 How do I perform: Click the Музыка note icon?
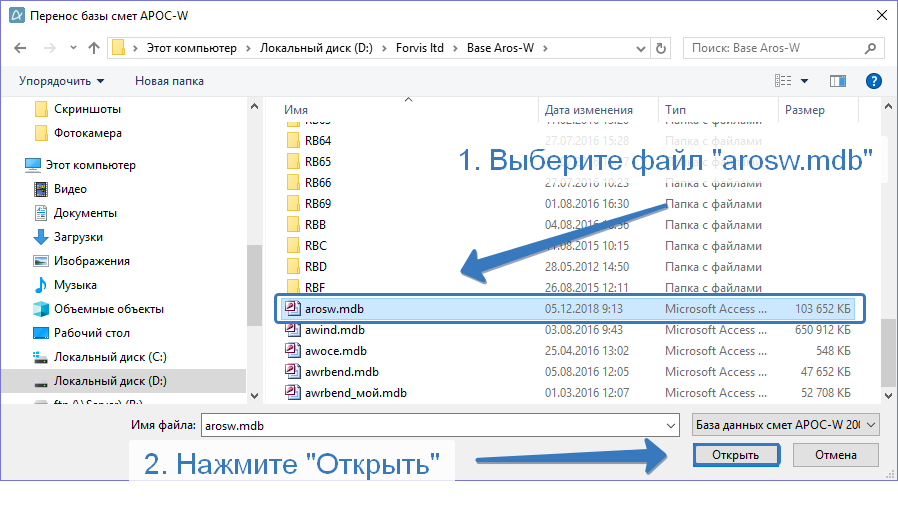pos(41,285)
